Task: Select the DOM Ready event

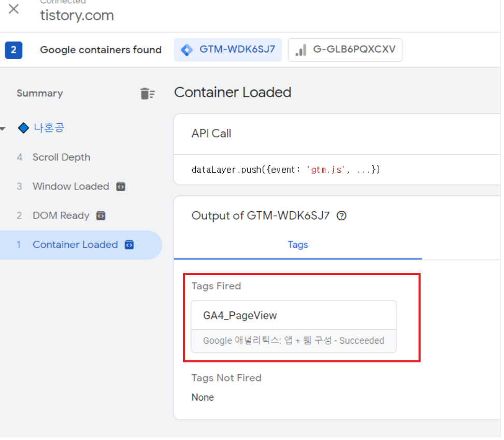Action: [61, 215]
